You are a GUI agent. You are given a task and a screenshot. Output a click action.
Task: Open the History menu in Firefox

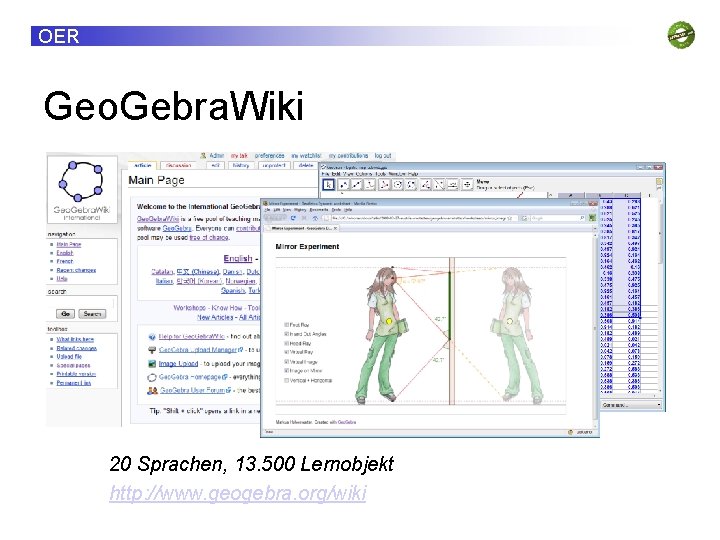(300, 209)
